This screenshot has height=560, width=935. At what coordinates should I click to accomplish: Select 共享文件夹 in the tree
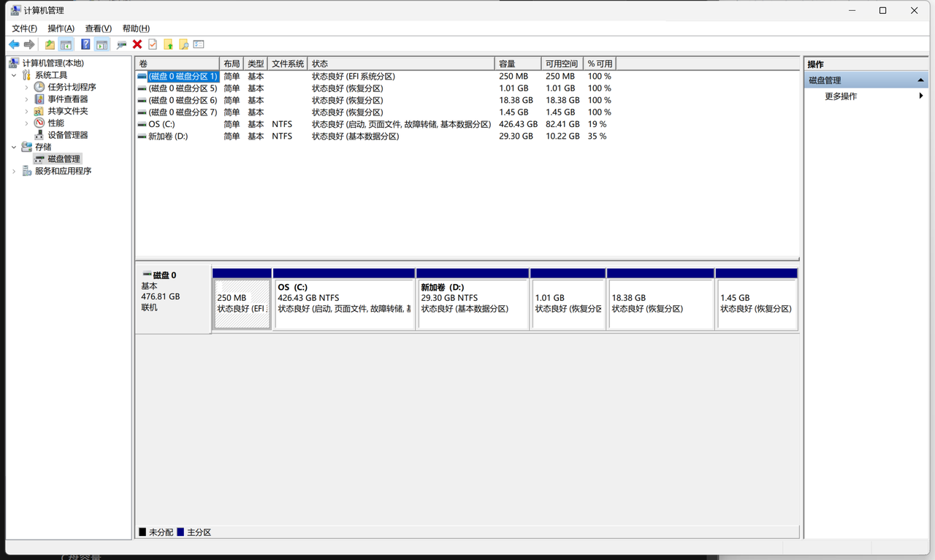click(68, 111)
